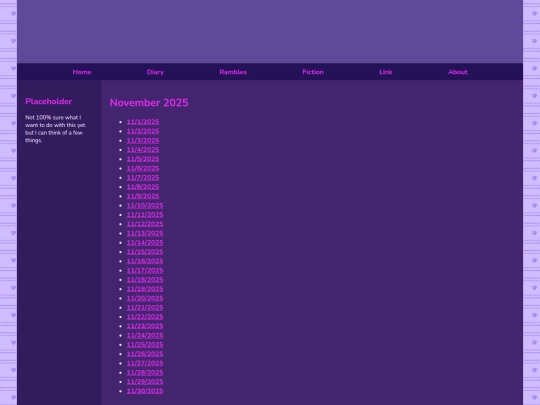540x405 pixels.
Task: Click the Placeholder sidebar heading
Action: pos(49,101)
